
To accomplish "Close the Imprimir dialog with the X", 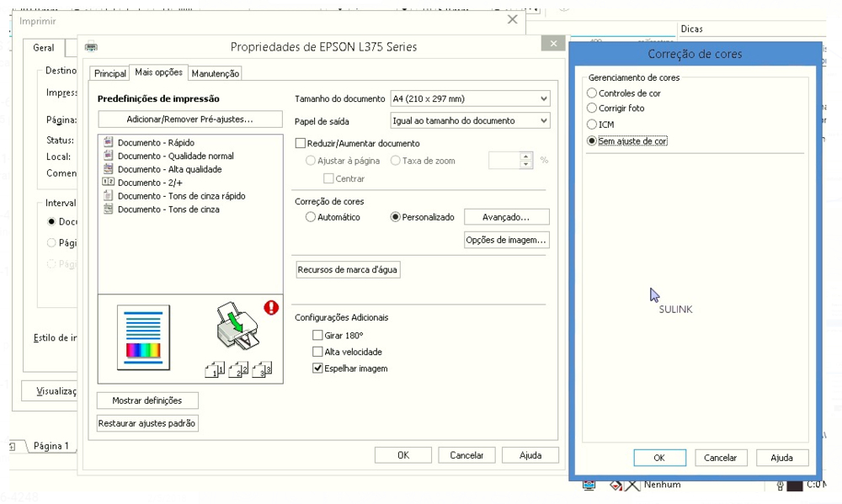I will 512,20.
